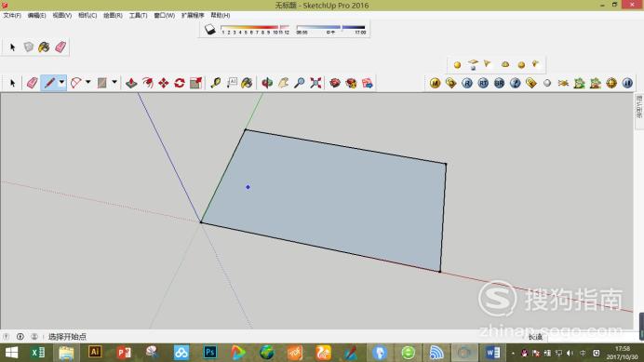Activate the Orbit tool
The height and width of the screenshot is (362, 644).
[x=267, y=83]
